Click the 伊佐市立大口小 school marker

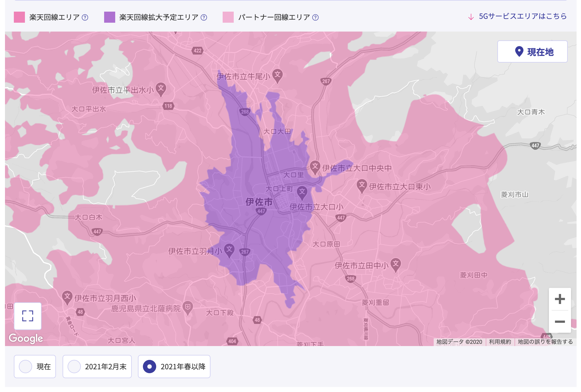pyautogui.click(x=302, y=193)
